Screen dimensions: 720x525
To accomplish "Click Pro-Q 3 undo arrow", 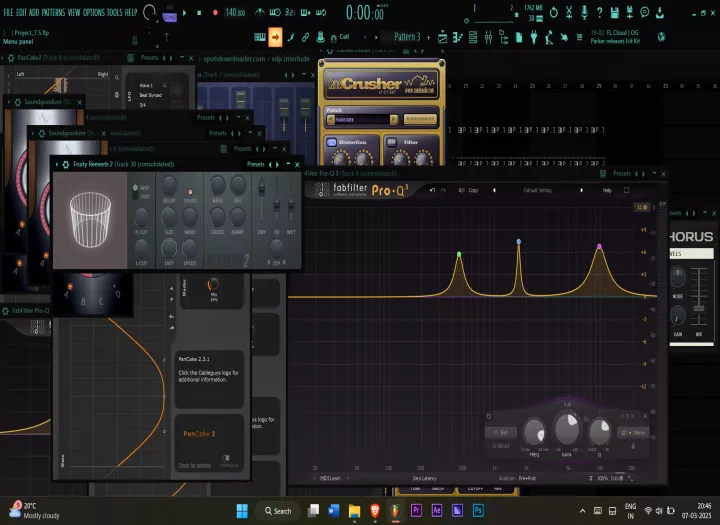I will 432,190.
